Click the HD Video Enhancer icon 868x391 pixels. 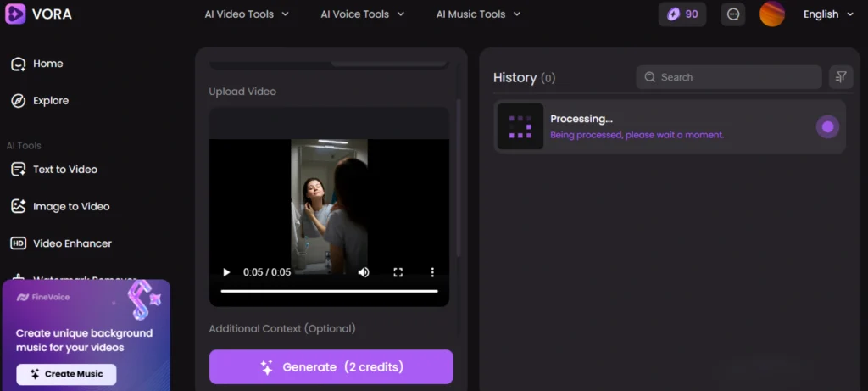tap(19, 243)
